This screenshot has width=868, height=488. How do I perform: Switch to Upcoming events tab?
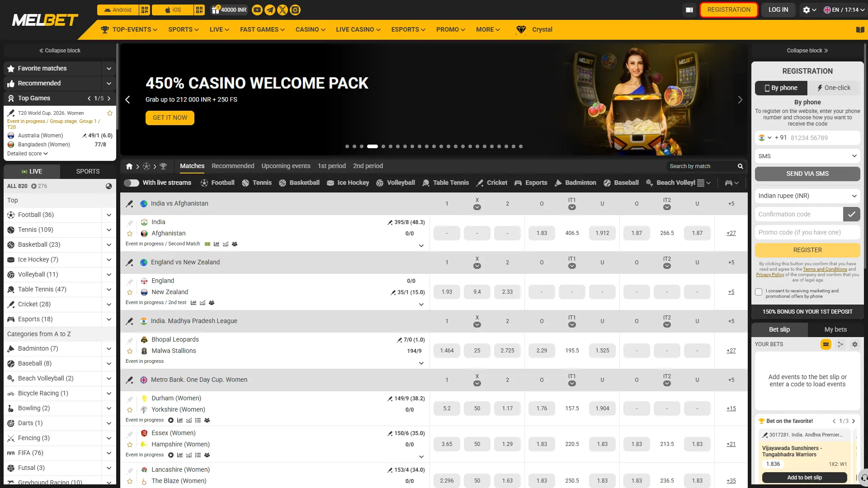(286, 166)
